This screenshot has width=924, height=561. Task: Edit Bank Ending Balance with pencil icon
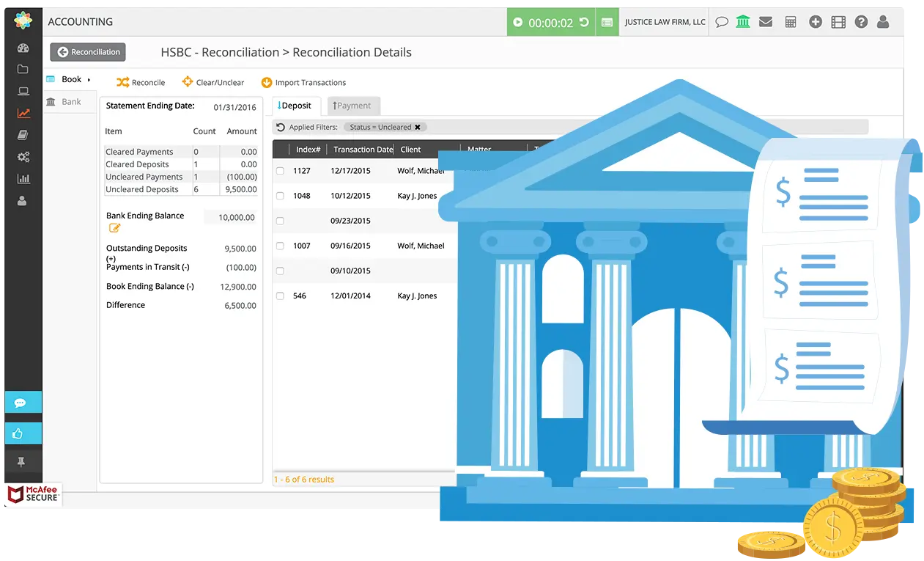114,228
